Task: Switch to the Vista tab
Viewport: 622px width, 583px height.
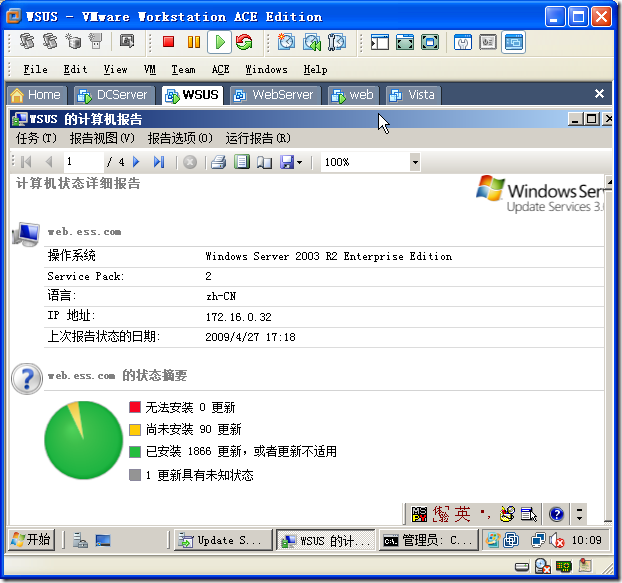Action: pyautogui.click(x=413, y=95)
